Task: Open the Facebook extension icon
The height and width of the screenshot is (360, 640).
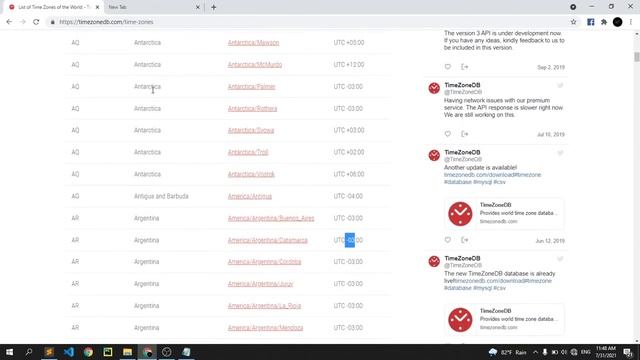Action: tap(591, 22)
